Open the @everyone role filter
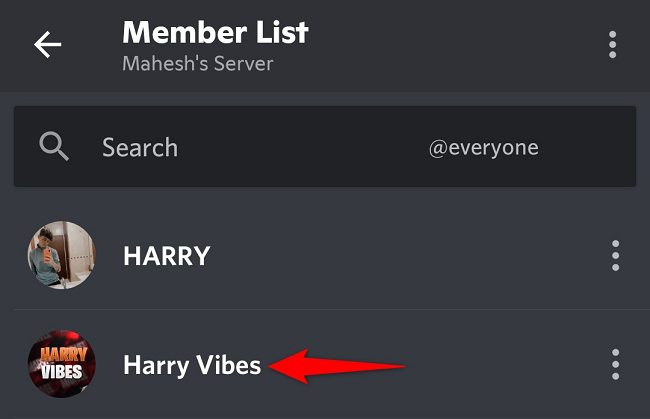This screenshot has height=419, width=650. coord(483,148)
